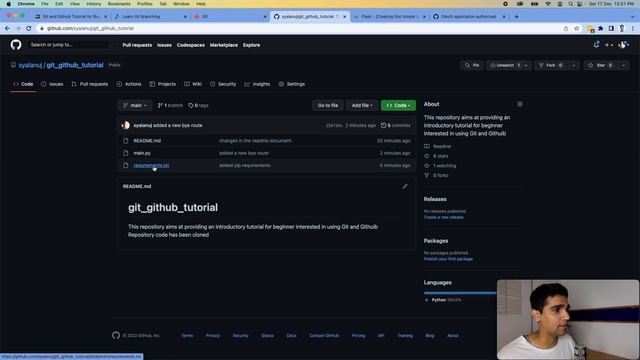Viewport: 640px width, 360px height.
Task: Open the Add file dropdown
Action: coord(362,105)
